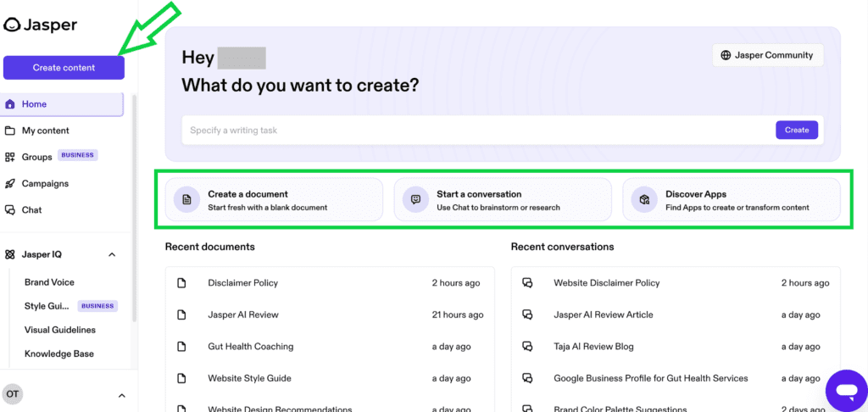868x412 pixels.
Task: Click the document icon on Create a document card
Action: tap(187, 200)
